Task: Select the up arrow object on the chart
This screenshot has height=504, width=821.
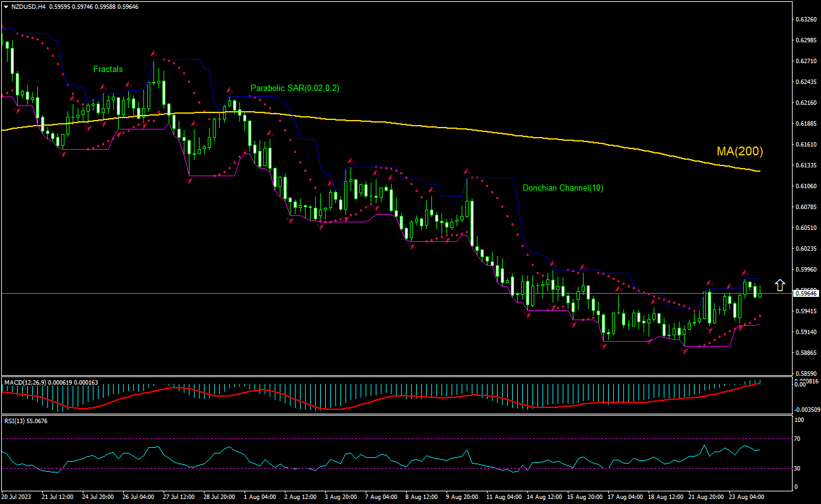Action: click(780, 285)
